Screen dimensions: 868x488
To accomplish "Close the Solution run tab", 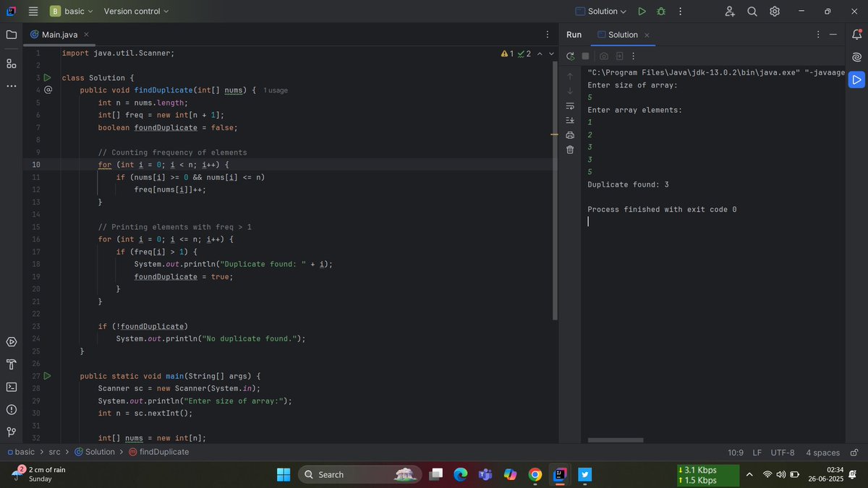I will (647, 35).
